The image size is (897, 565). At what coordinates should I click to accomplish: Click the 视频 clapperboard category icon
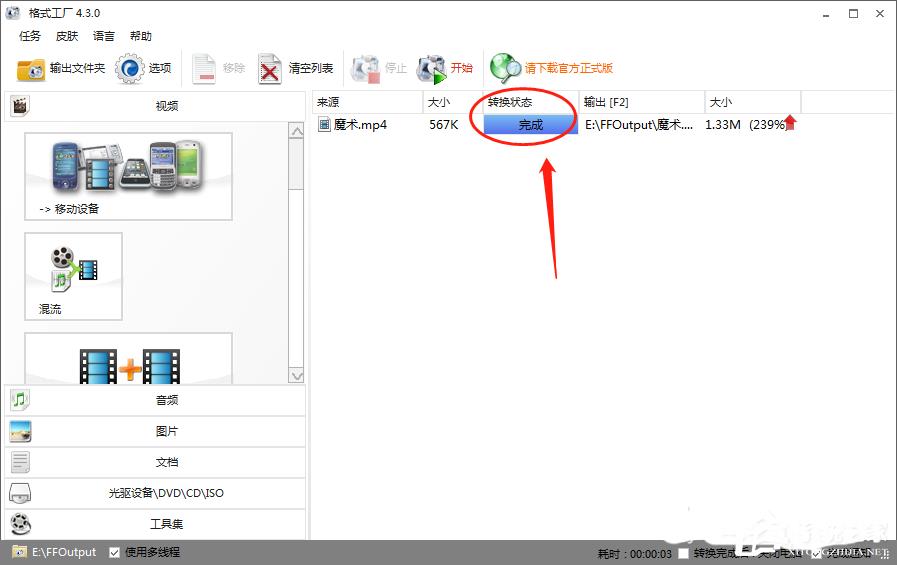pos(20,106)
